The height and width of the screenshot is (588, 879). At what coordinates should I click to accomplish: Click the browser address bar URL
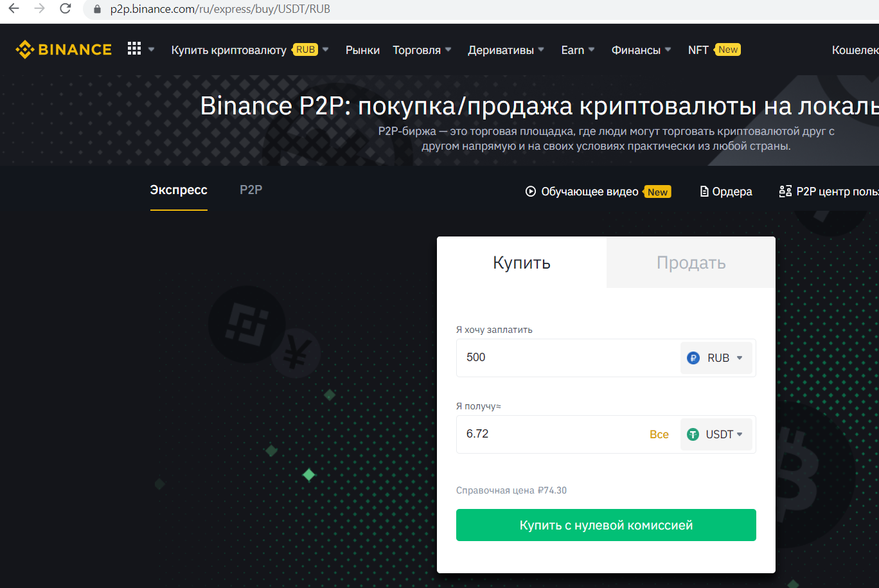point(220,10)
